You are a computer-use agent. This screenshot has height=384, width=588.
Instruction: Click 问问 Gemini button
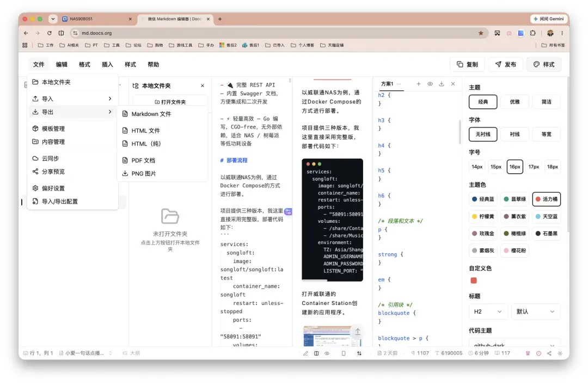549,19
